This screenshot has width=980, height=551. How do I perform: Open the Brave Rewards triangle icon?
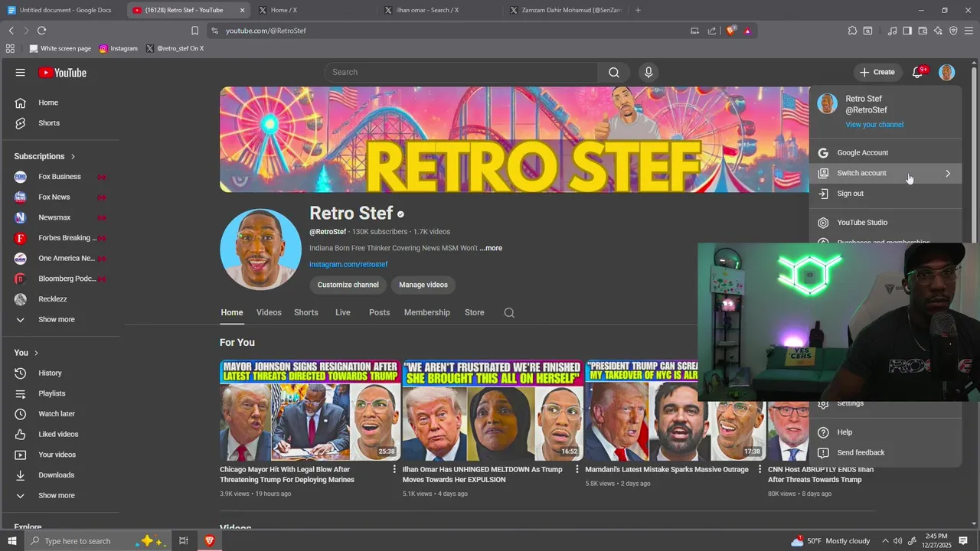pyautogui.click(x=747, y=31)
